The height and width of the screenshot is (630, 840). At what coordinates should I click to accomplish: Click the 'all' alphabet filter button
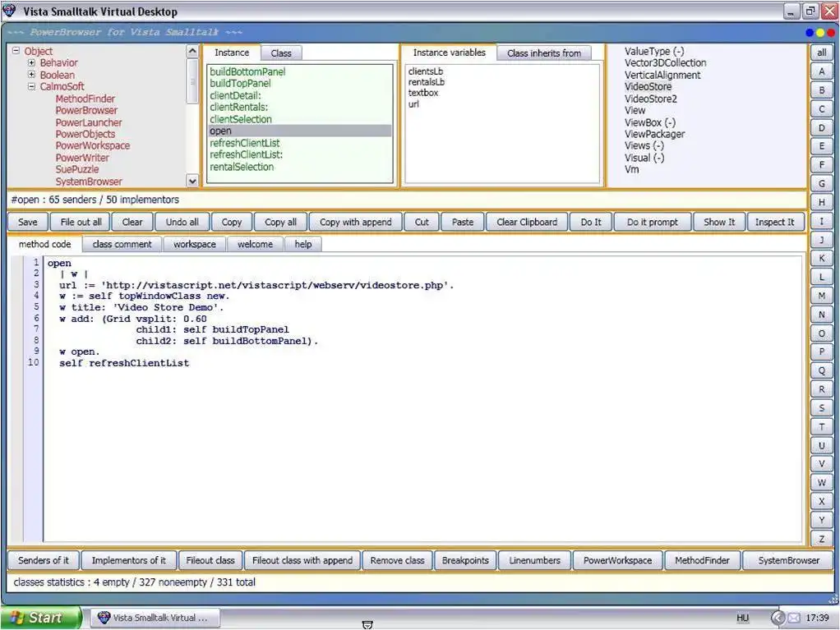coord(821,53)
